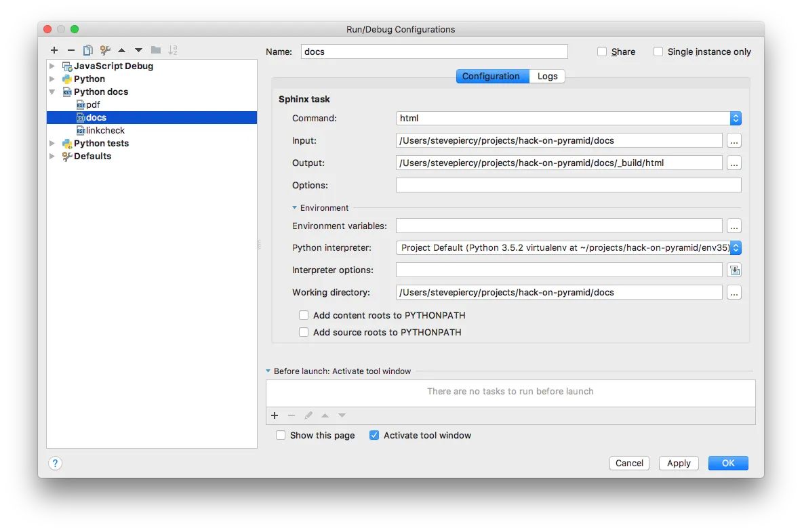Check Add source roots to PYTHONPATH

pyautogui.click(x=304, y=332)
